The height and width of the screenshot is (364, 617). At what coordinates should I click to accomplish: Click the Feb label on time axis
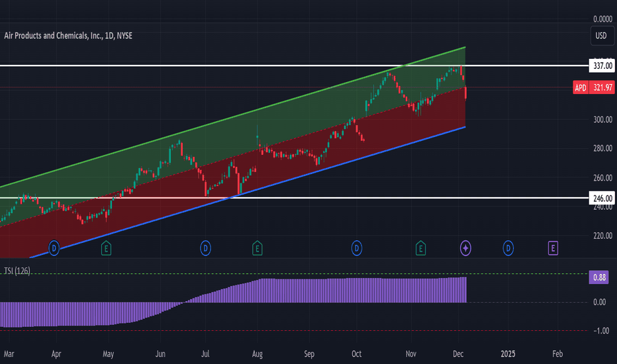coord(557,354)
